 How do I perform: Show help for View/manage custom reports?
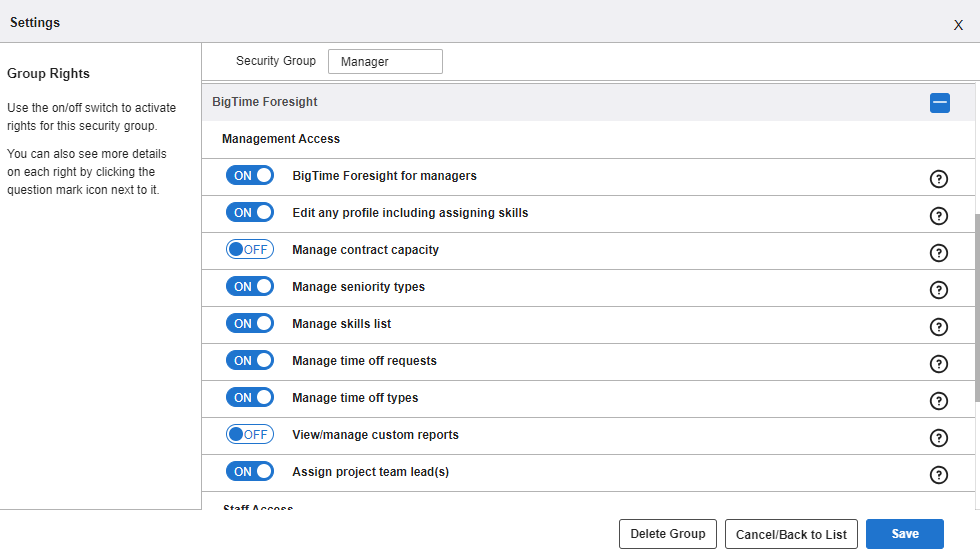[938, 438]
